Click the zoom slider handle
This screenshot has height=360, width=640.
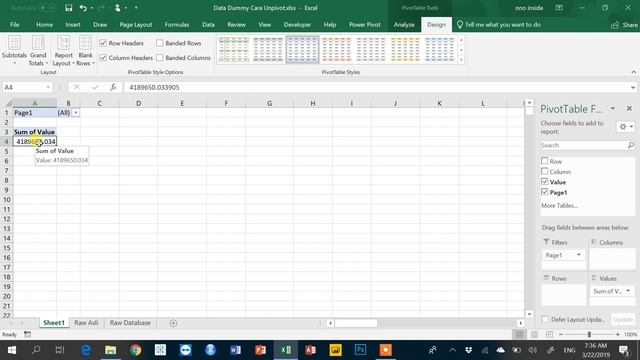(x=589, y=334)
